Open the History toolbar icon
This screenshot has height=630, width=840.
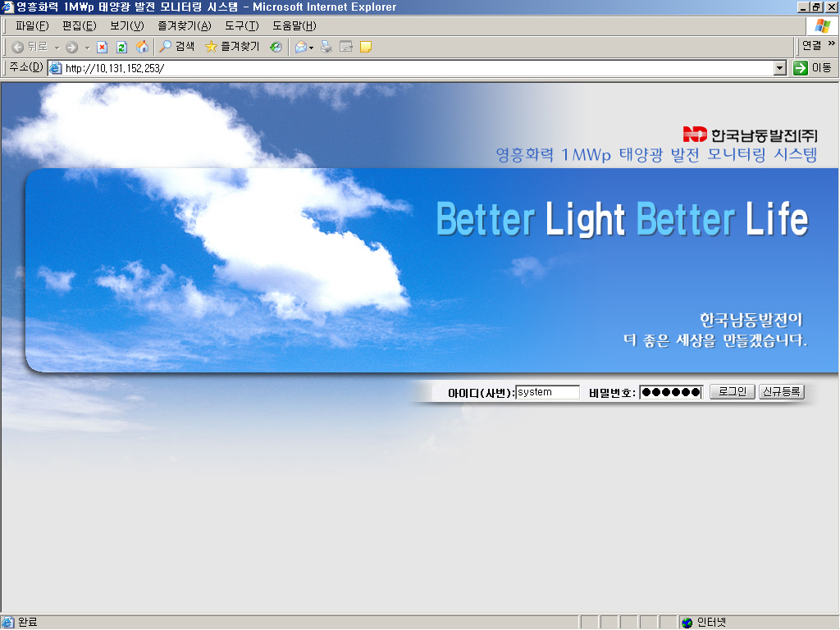click(x=276, y=47)
